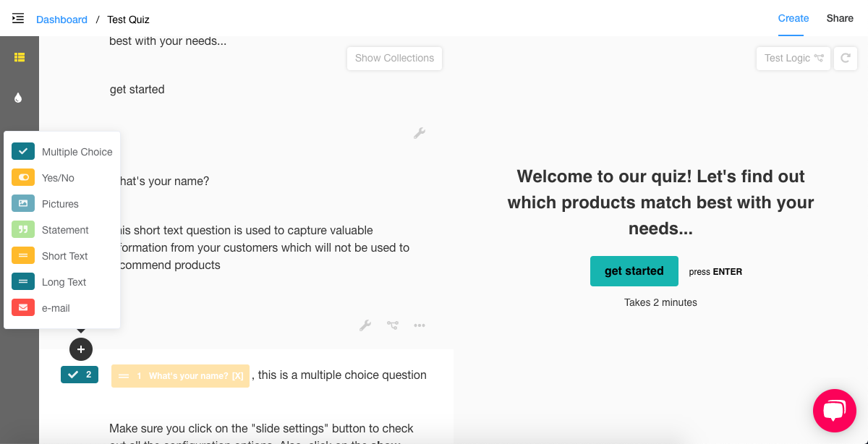Image resolution: width=868 pixels, height=444 pixels.
Task: Click "this is a multiple choice question" text
Action: 342,375
